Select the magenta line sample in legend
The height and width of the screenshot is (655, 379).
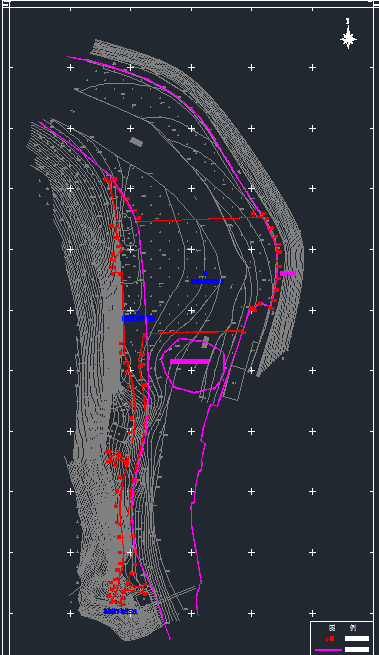[328, 650]
